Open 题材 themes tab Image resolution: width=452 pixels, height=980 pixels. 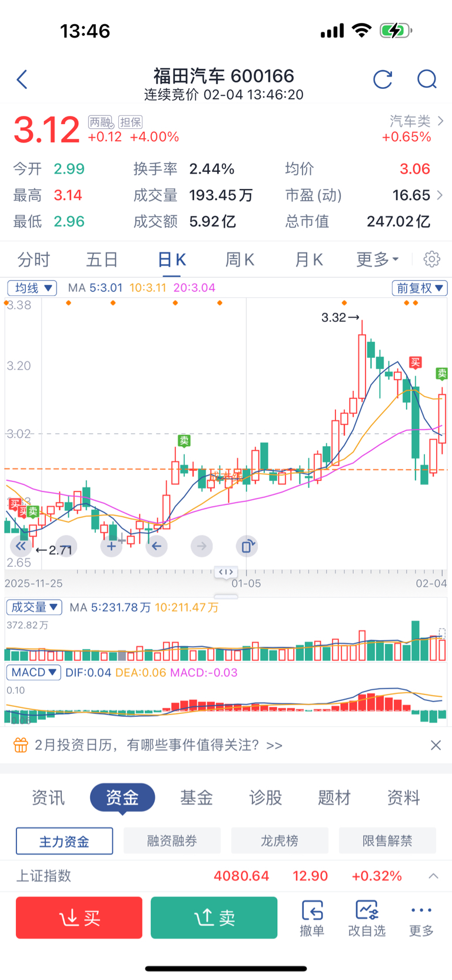(x=334, y=798)
